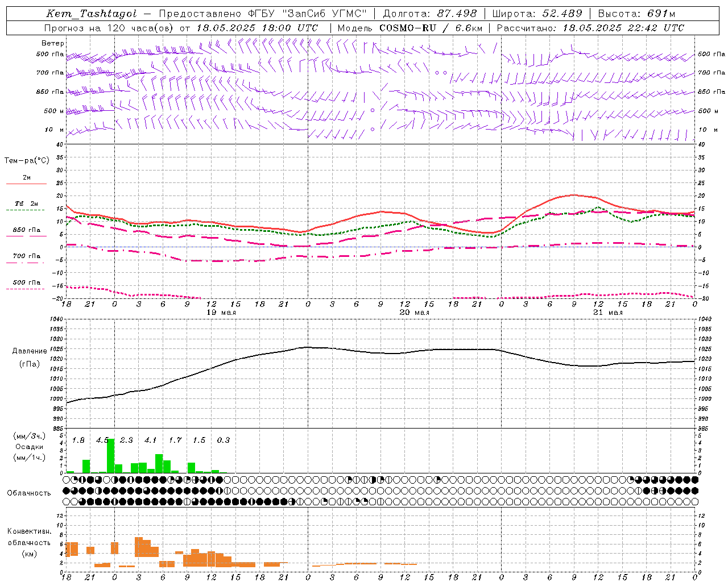This screenshot has width=728, height=582.
Task: Click the 19 мая date label
Action: pos(221,313)
